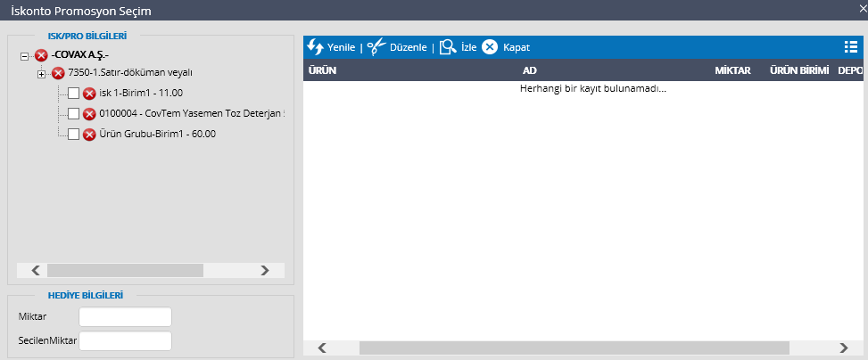Tick the CovTem Yasemen Toz Deterjan checkbox
The height and width of the screenshot is (360, 868).
[74, 114]
